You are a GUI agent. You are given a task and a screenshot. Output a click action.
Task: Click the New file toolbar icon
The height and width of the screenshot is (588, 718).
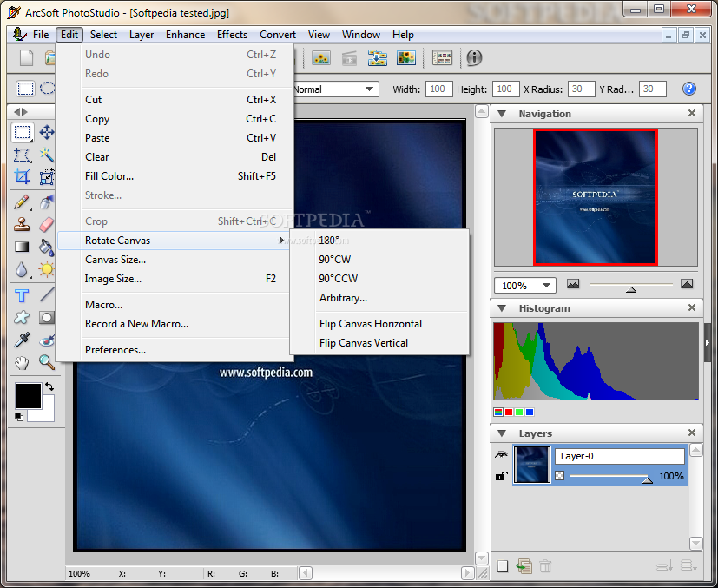click(x=26, y=57)
